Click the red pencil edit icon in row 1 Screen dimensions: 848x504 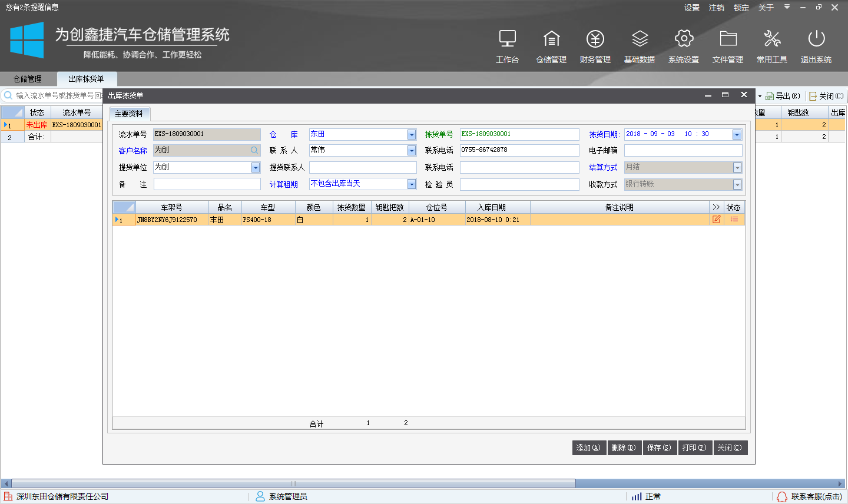pyautogui.click(x=716, y=218)
